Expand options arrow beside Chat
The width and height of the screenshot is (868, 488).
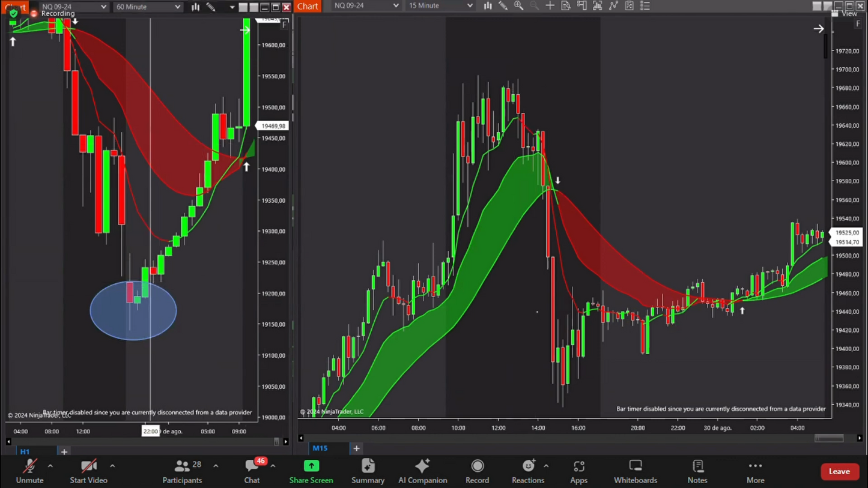point(273,466)
